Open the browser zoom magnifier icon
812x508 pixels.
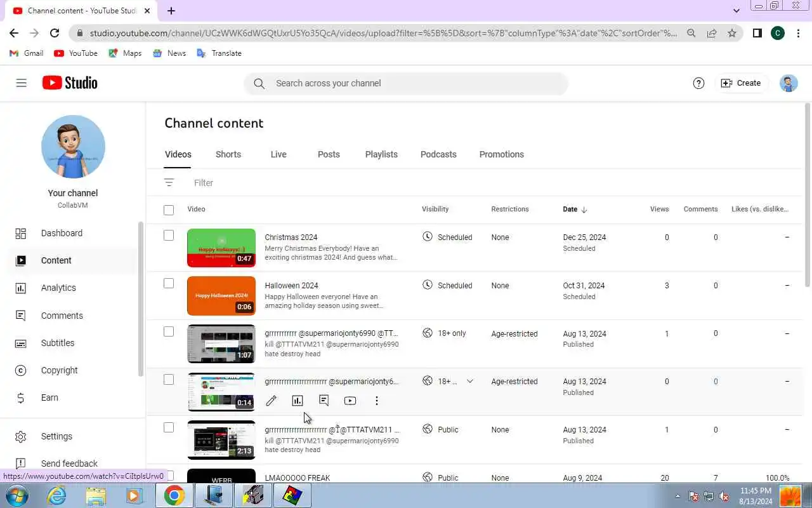click(x=691, y=33)
